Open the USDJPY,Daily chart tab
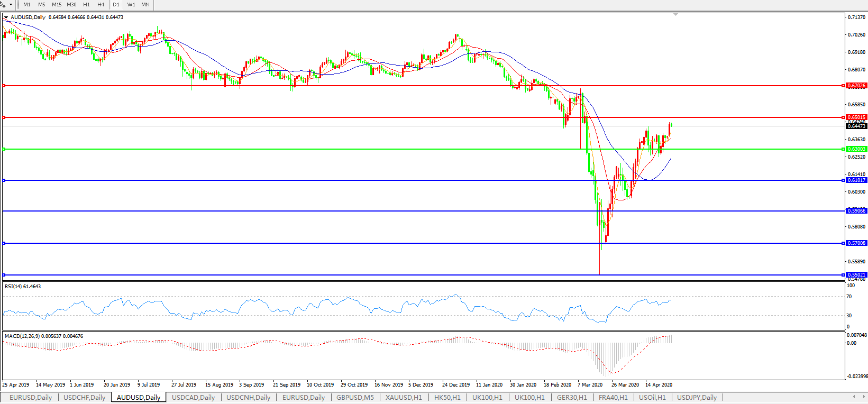 [x=697, y=398]
